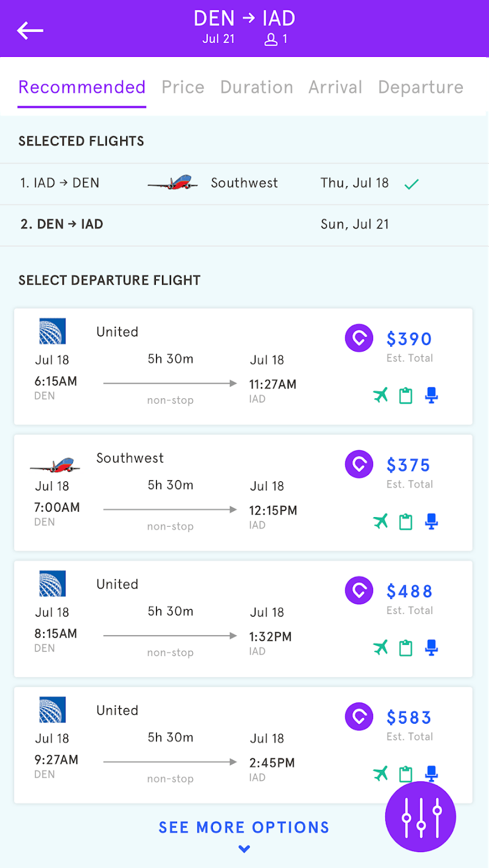The width and height of the screenshot is (489, 868).
Task: Tap purple loyalty badge beside $583
Action: pos(359,716)
